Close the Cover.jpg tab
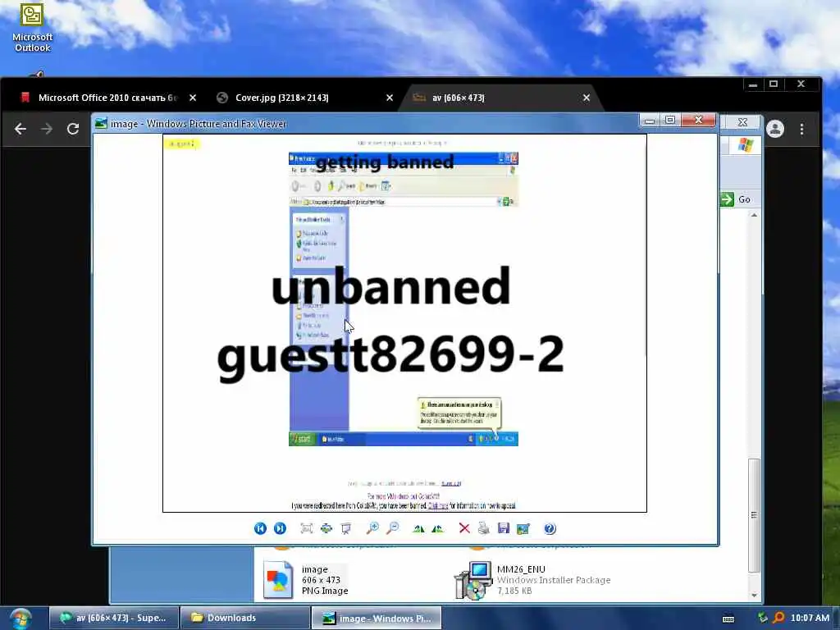This screenshot has width=840, height=630. click(x=390, y=98)
